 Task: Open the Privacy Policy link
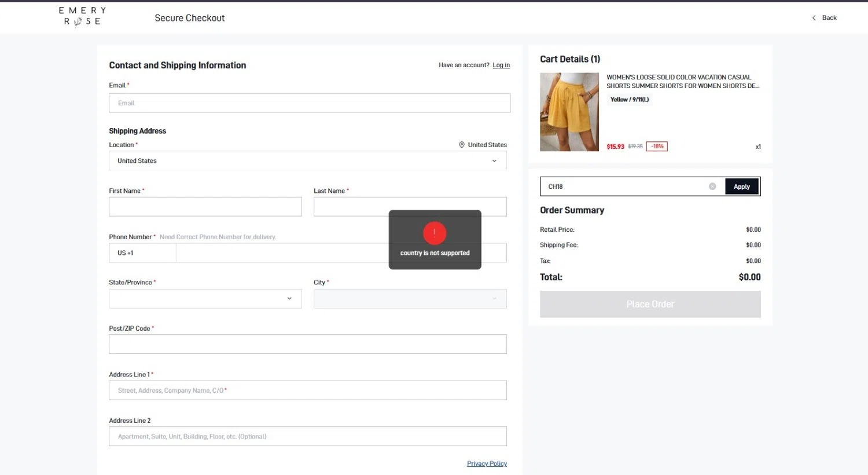click(487, 463)
